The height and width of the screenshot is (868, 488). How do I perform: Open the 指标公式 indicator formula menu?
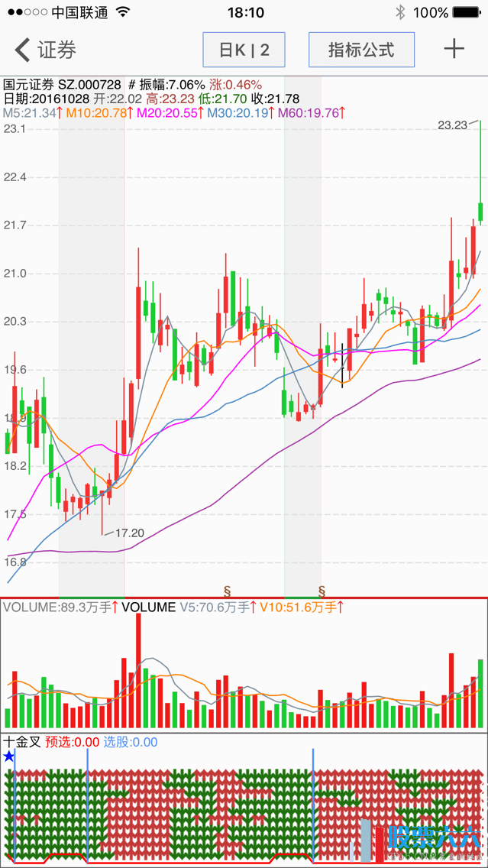coord(361,50)
